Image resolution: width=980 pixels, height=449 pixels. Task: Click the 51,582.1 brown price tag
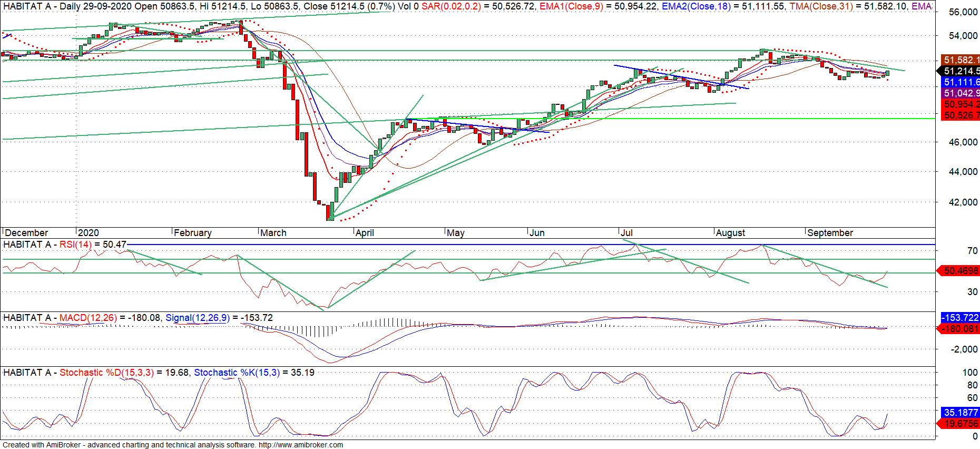point(961,60)
